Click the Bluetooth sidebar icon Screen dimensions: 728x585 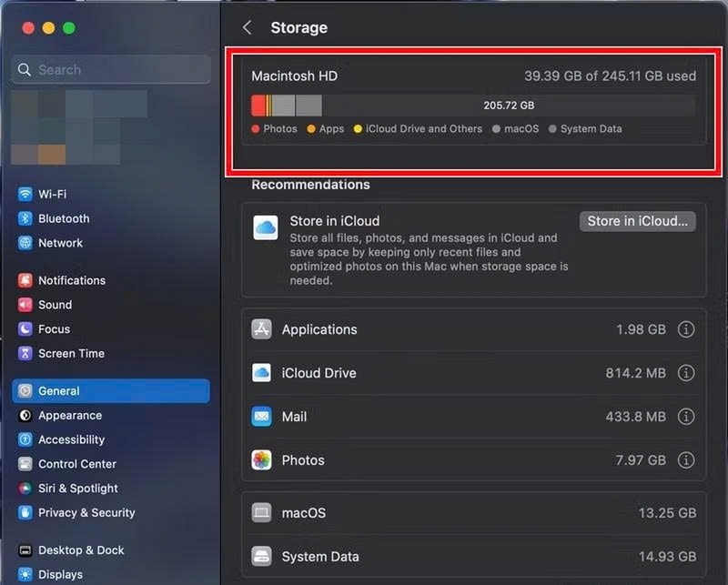pyautogui.click(x=25, y=218)
